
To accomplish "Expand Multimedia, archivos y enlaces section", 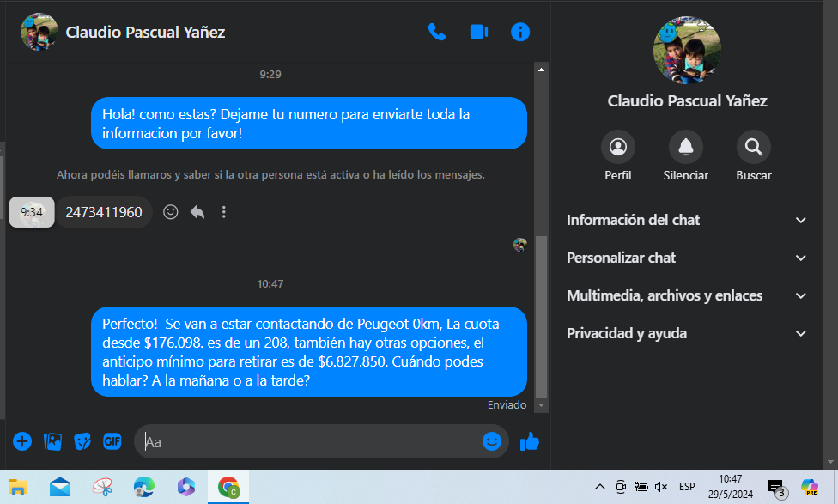I will click(687, 295).
